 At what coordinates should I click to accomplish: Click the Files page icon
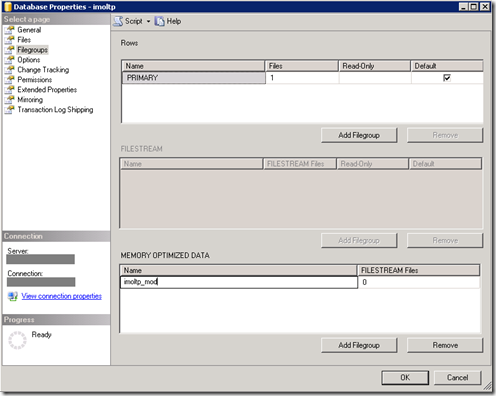click(9, 40)
